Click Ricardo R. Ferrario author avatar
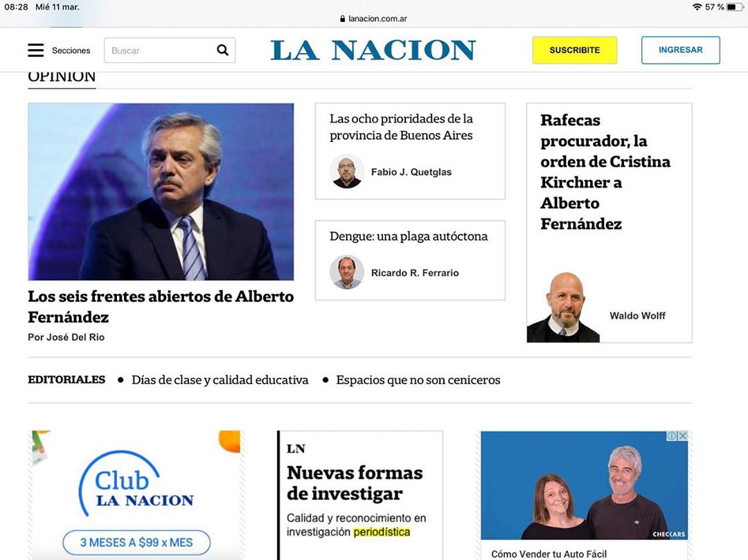The image size is (748, 560). click(x=347, y=272)
